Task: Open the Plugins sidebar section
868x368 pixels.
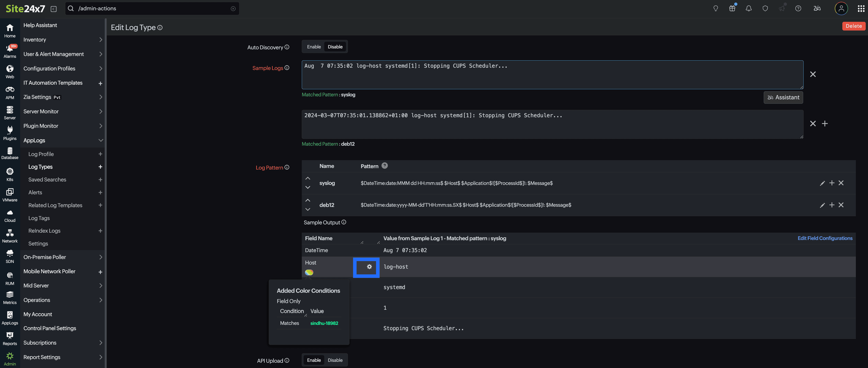Action: tap(10, 133)
